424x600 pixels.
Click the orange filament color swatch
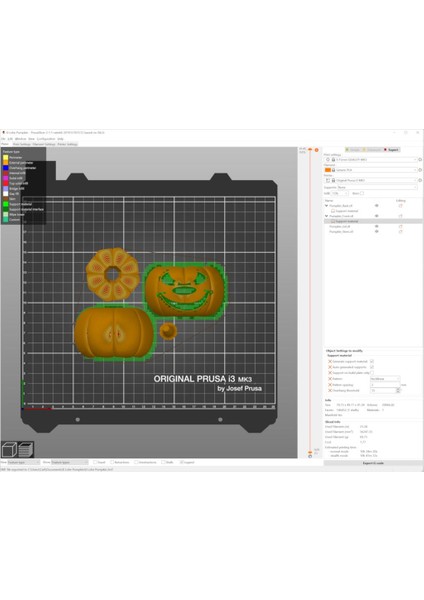[328, 170]
